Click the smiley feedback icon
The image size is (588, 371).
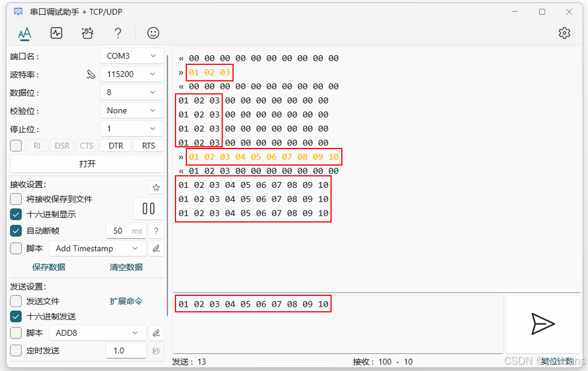pos(153,33)
